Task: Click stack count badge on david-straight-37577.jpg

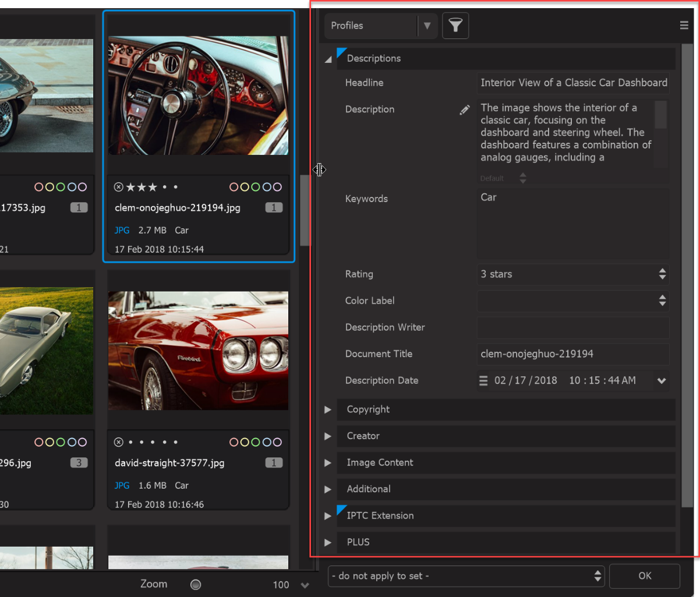Action: click(274, 462)
